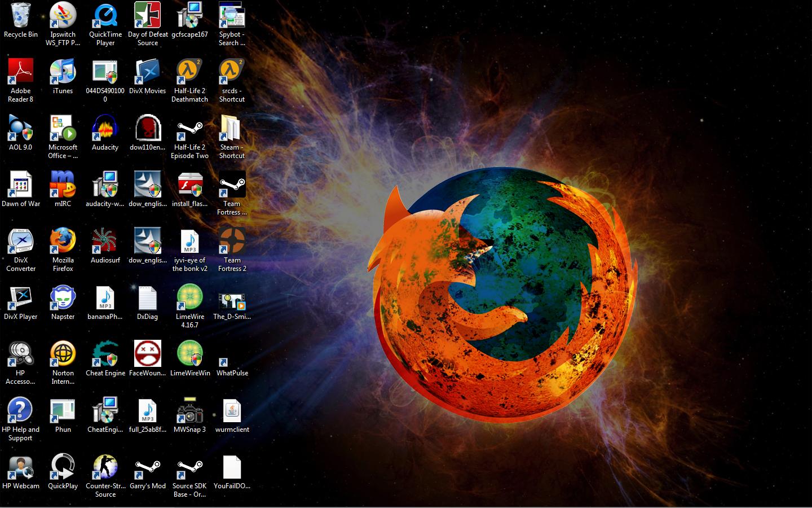Launch Audacity audio editor
Screen dimensions: 812x508
[x=105, y=130]
